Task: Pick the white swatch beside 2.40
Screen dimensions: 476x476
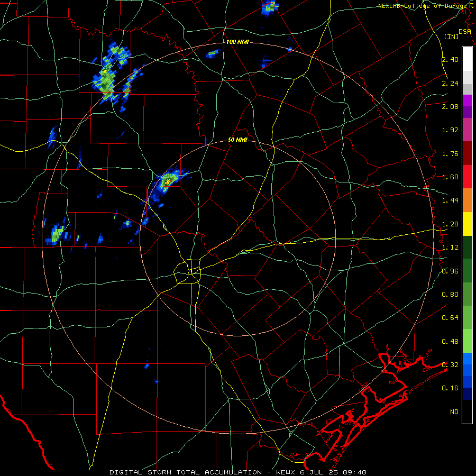Action: (x=467, y=59)
